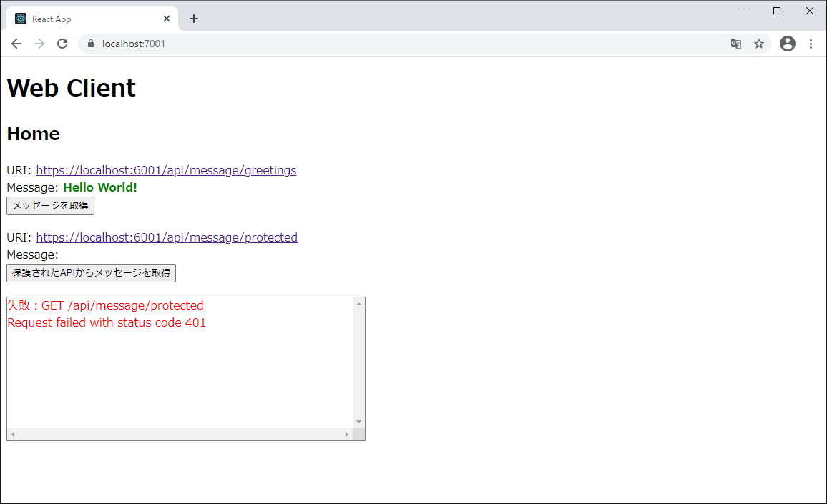Open Google Translate via the translate icon

click(736, 44)
